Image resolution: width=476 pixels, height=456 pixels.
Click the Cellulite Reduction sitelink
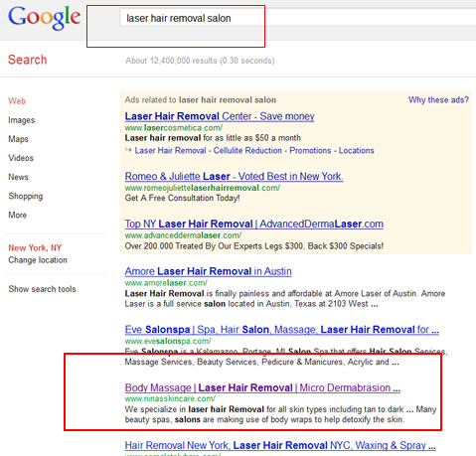(x=247, y=151)
